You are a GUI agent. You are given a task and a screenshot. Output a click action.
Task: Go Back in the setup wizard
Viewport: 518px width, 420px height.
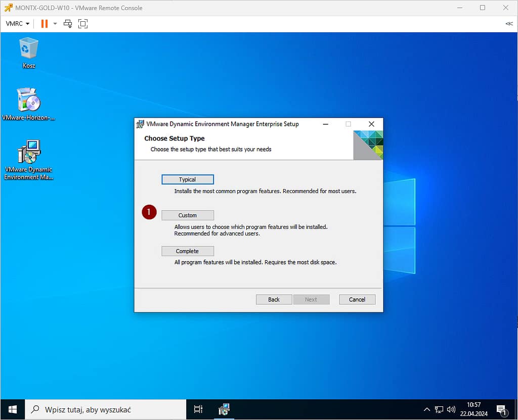(x=274, y=299)
